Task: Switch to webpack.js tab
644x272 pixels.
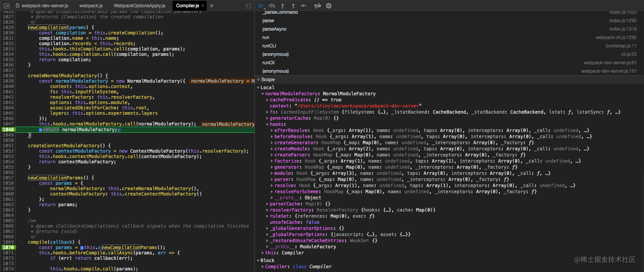Action: click(x=91, y=6)
